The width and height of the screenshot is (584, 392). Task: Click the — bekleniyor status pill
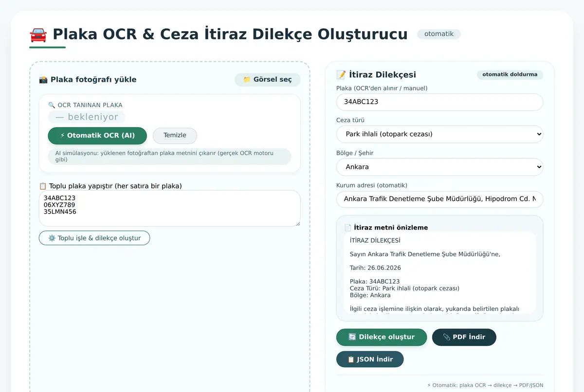point(87,117)
